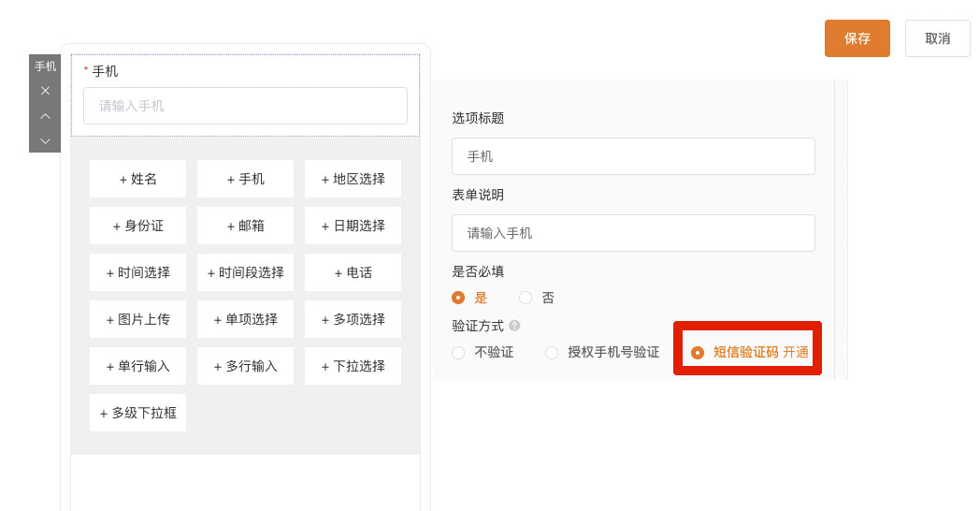Click the 取消 button

pyautogui.click(x=937, y=38)
